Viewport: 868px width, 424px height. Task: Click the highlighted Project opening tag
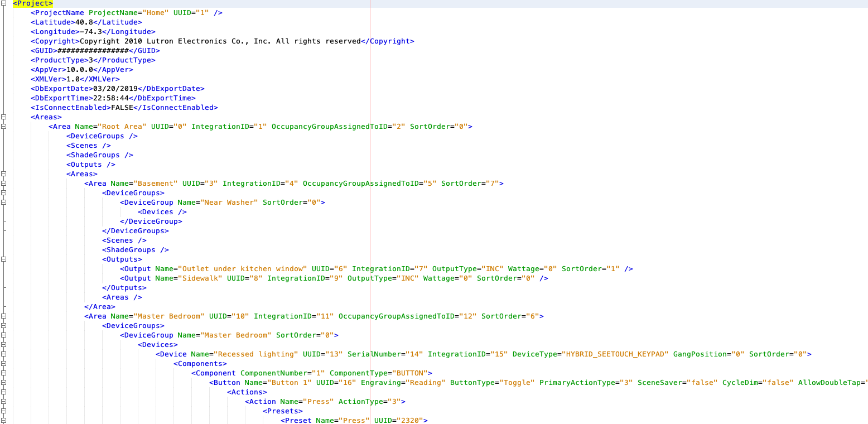tap(32, 3)
